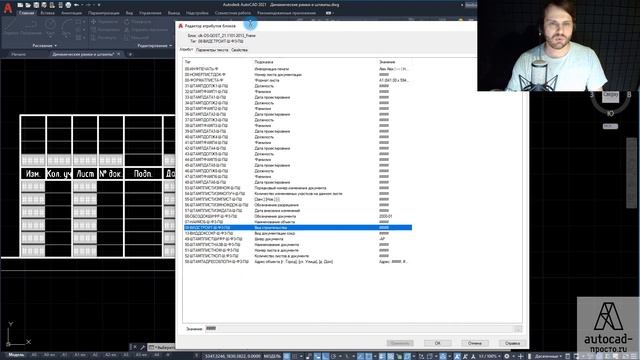Select the Обозначение документа row
Image resolution: width=640 pixels, height=360 pixels.
click(x=298, y=216)
